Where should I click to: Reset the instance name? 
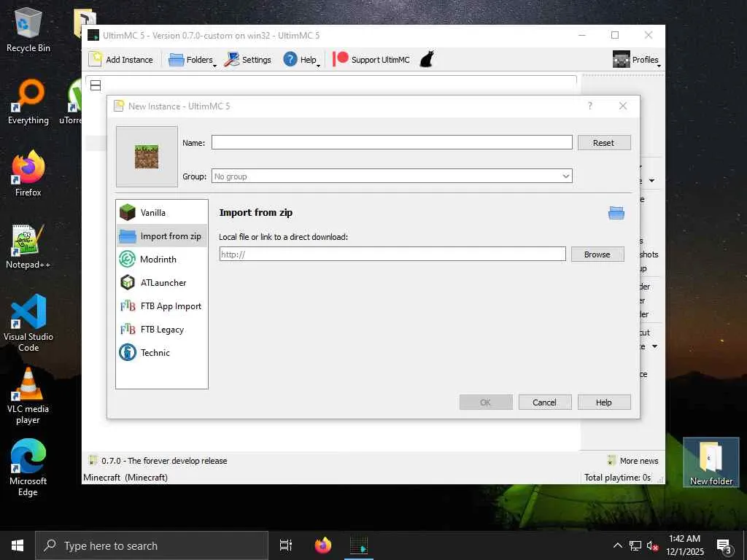coord(603,143)
